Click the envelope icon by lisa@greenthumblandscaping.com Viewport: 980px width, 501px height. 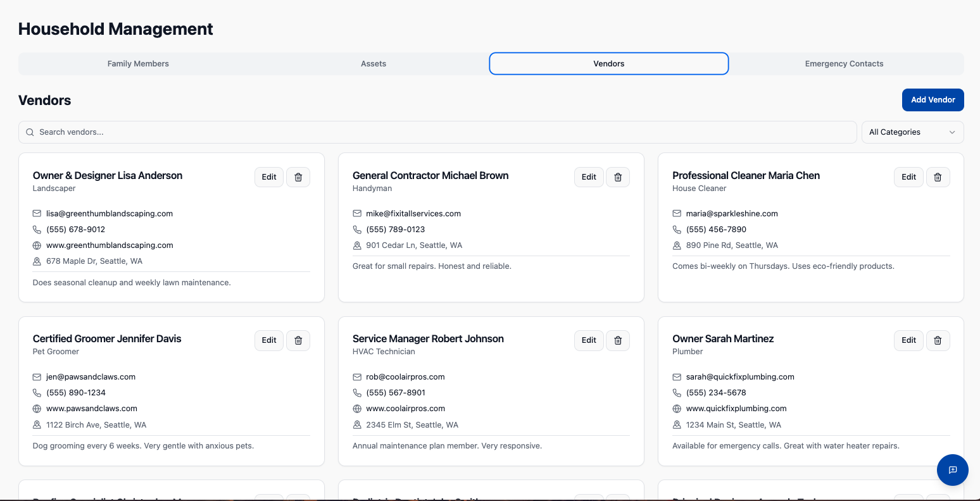[37, 214]
